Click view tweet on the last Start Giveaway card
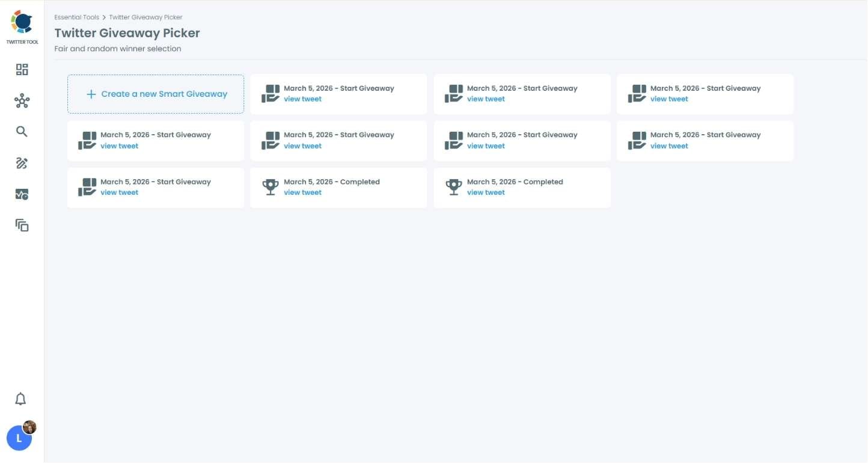868x463 pixels. coord(119,192)
